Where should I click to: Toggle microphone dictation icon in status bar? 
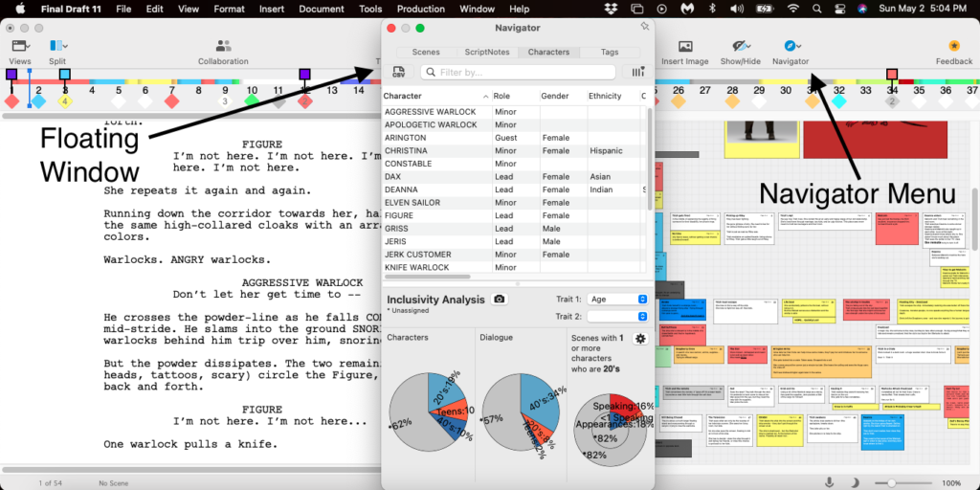829,482
